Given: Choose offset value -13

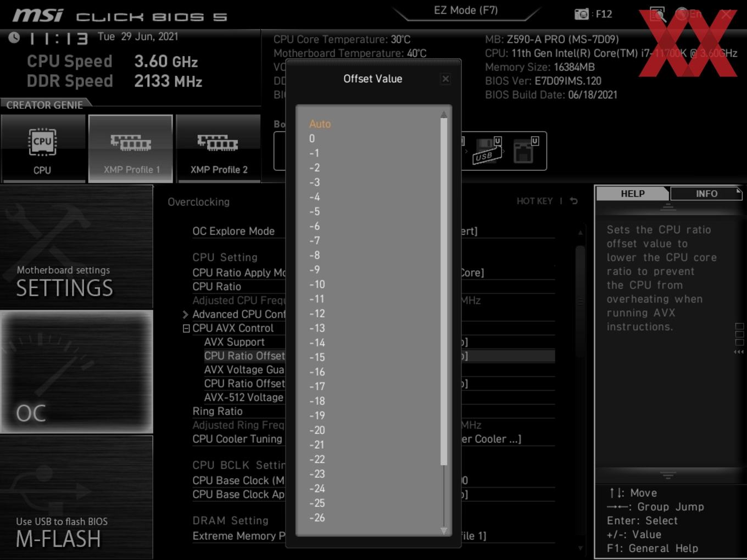Looking at the screenshot, I should [x=317, y=328].
